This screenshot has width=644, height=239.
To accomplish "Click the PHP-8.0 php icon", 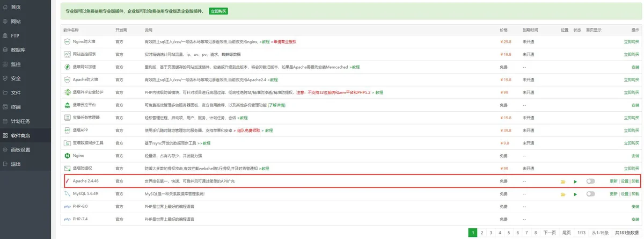I will (x=68, y=207).
